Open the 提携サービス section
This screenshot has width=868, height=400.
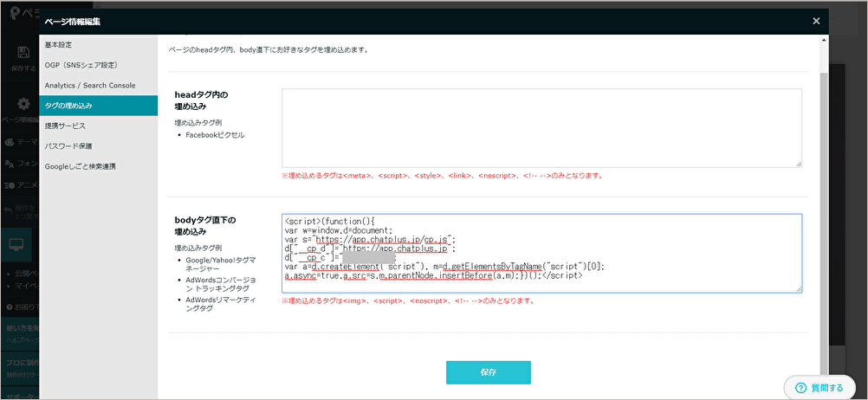click(x=99, y=126)
